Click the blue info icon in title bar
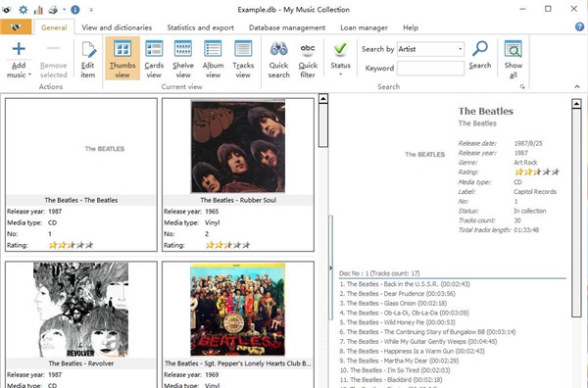 pos(75,10)
